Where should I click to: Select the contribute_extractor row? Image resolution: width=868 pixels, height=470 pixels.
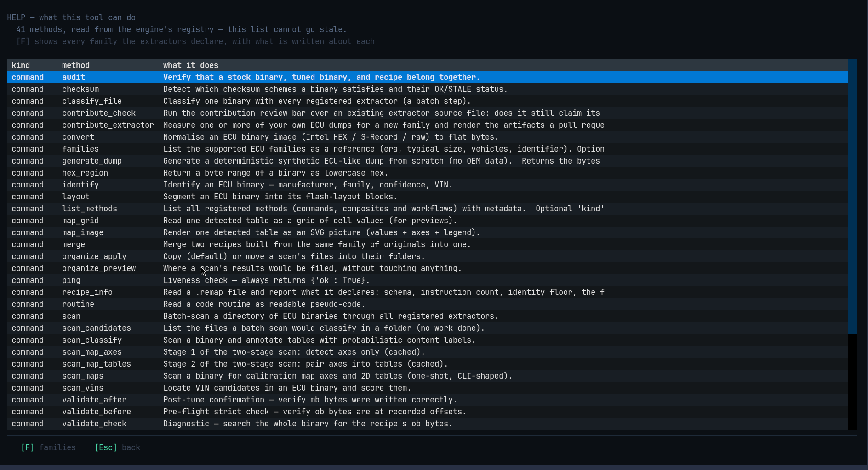[x=428, y=125]
